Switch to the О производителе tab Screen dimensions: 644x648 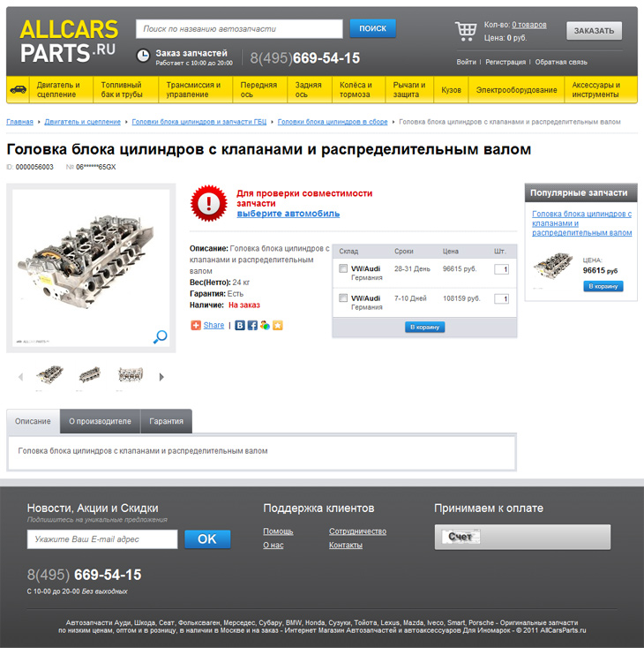tap(100, 421)
